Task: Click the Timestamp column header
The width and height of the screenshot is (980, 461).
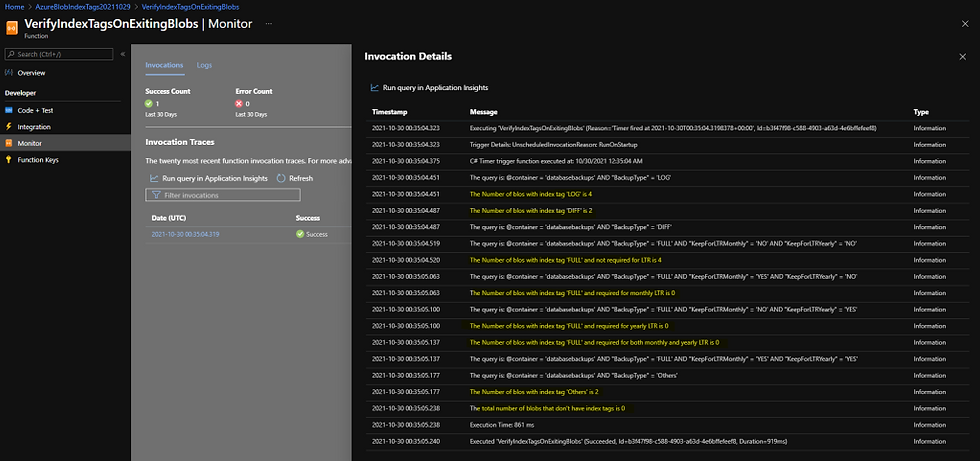Action: point(389,112)
